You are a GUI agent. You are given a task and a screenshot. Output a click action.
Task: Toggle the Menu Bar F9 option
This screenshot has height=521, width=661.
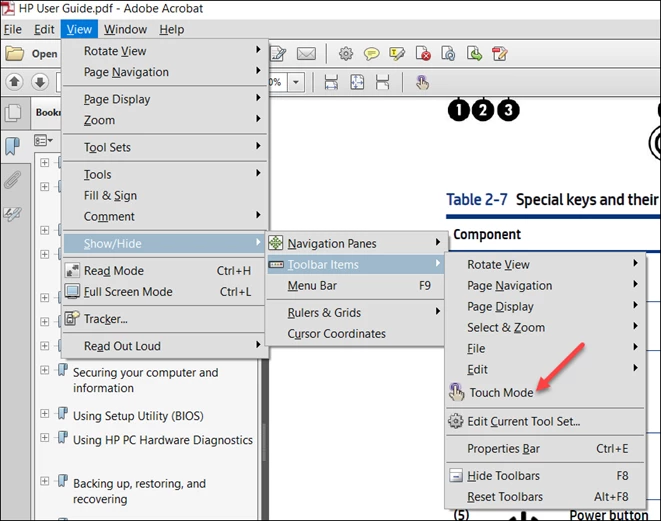click(x=355, y=285)
